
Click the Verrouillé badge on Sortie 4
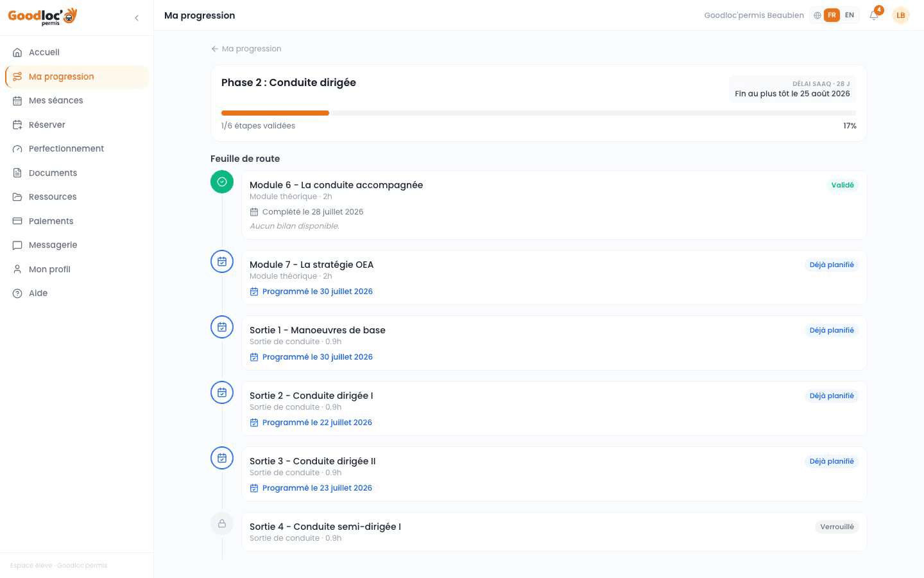(x=837, y=527)
